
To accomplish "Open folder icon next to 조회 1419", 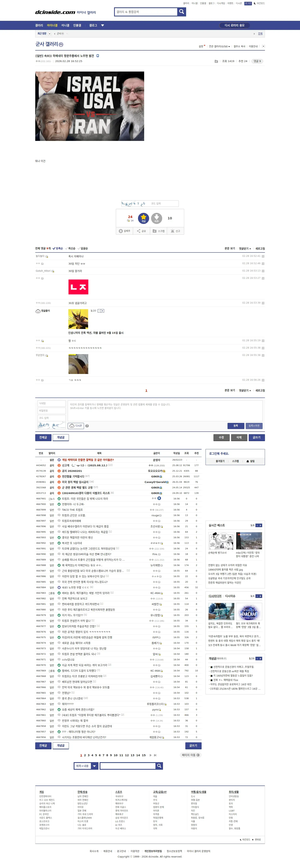I will pyautogui.click(x=216, y=61).
